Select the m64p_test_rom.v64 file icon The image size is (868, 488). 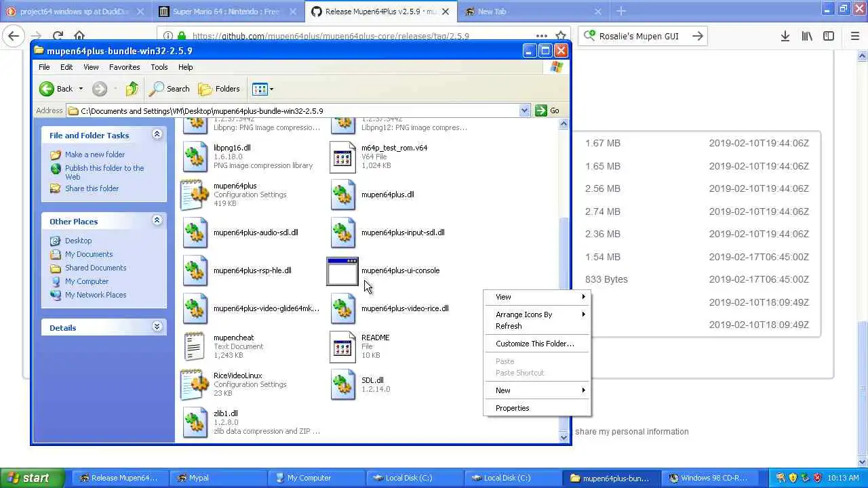pos(342,157)
